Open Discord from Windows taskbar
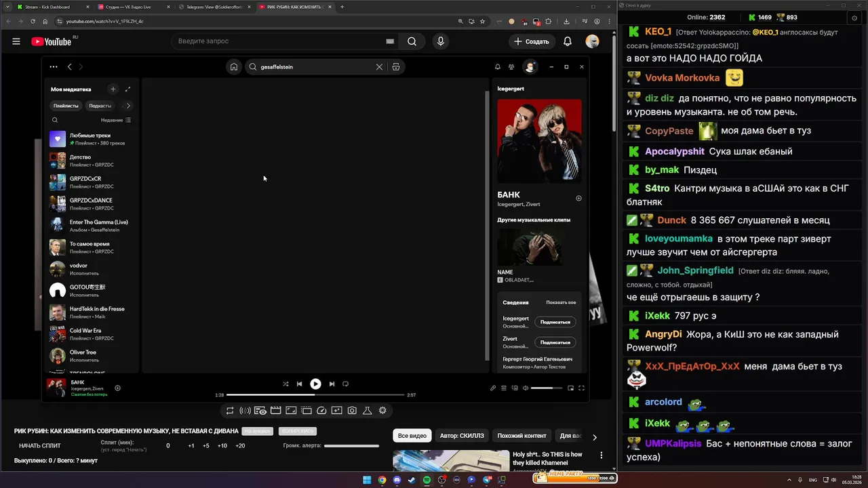The image size is (868, 488). click(397, 480)
